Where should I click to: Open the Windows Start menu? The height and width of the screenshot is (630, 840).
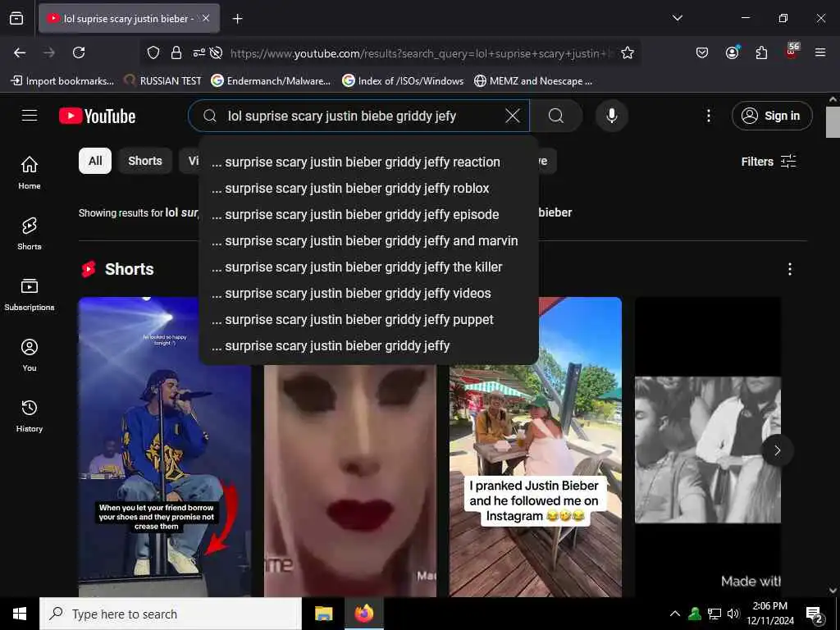[x=20, y=614]
